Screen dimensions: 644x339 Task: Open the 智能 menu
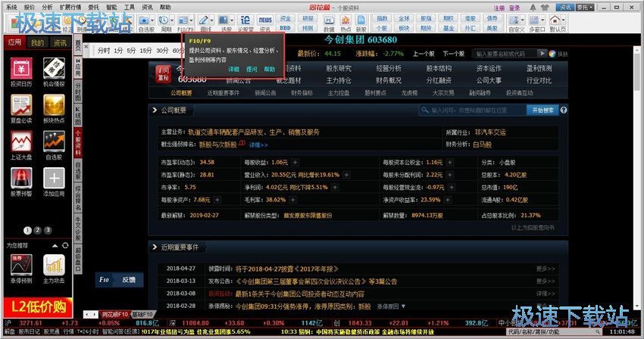[x=111, y=7]
